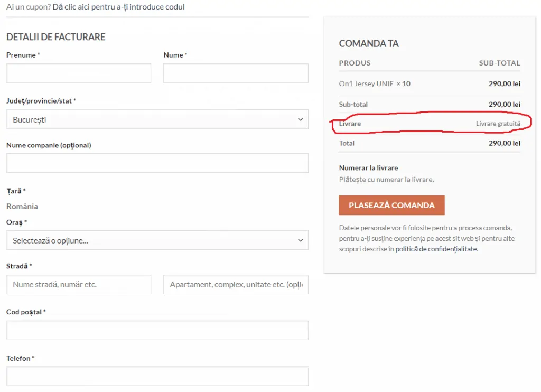Click the Oraș dropdown chevron arrow
This screenshot has width=541, height=392.
(x=300, y=240)
